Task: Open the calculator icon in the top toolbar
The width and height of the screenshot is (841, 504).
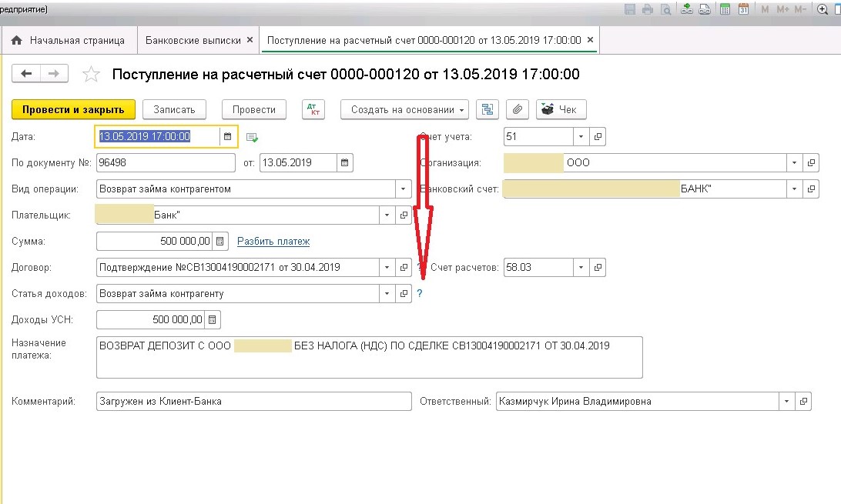Action: tap(725, 9)
